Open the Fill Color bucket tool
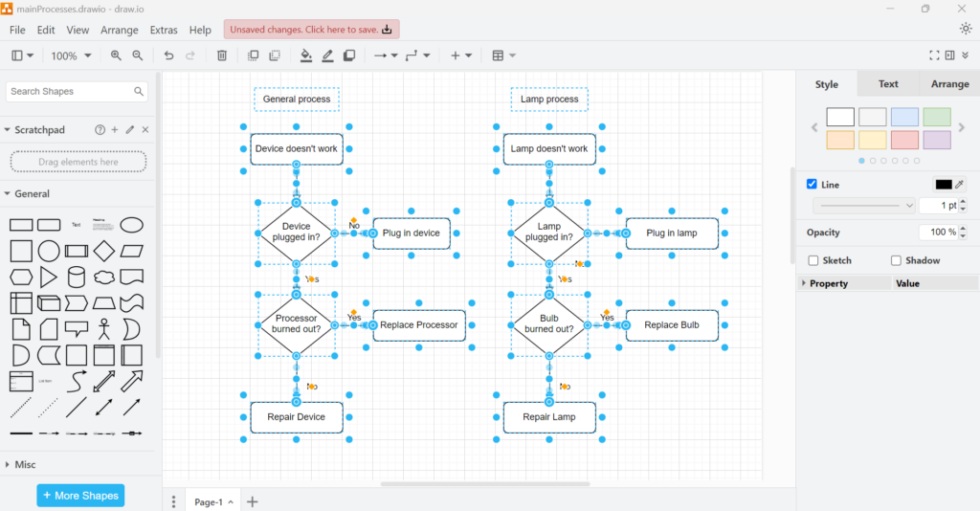 click(306, 56)
